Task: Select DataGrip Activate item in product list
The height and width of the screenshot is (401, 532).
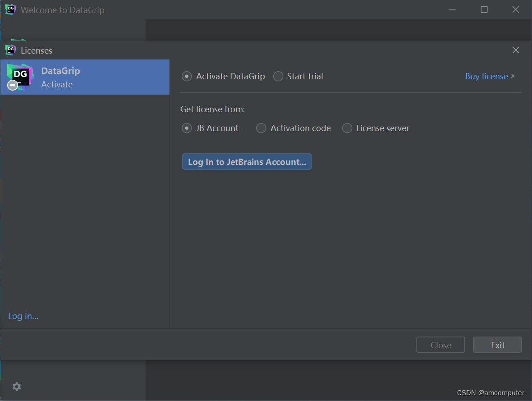Action: coord(85,77)
